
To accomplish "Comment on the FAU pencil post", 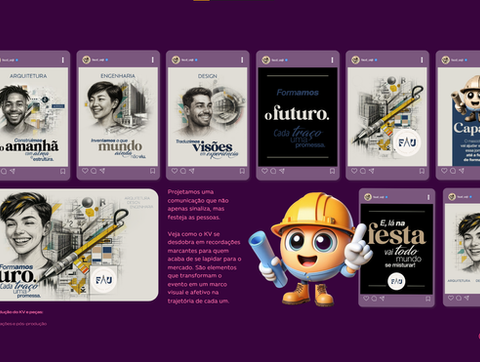I will [x=363, y=171].
